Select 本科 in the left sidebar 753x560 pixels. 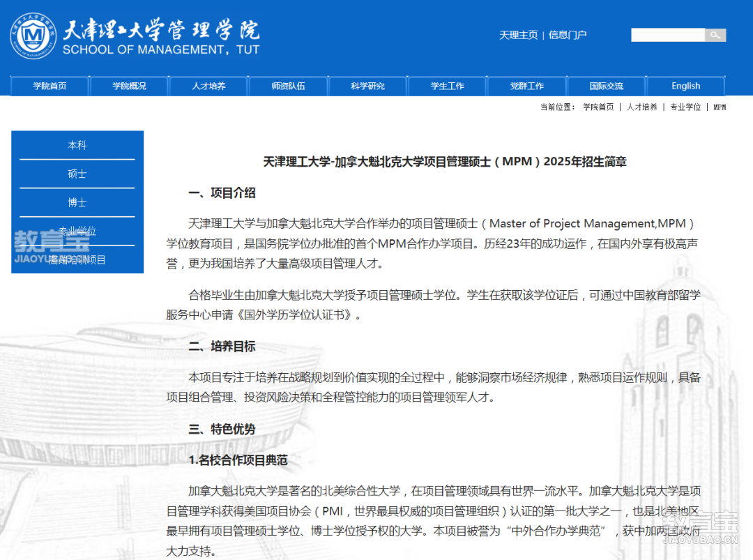pos(77,145)
